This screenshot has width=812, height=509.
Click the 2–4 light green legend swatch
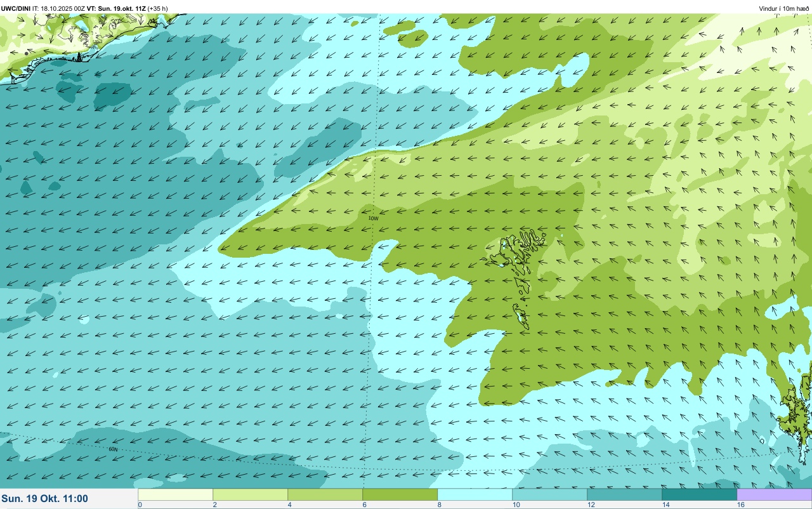[x=251, y=494]
